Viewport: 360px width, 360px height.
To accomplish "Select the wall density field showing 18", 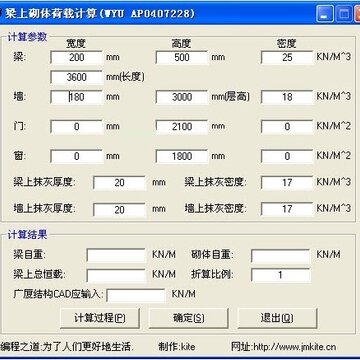I will pos(287,97).
